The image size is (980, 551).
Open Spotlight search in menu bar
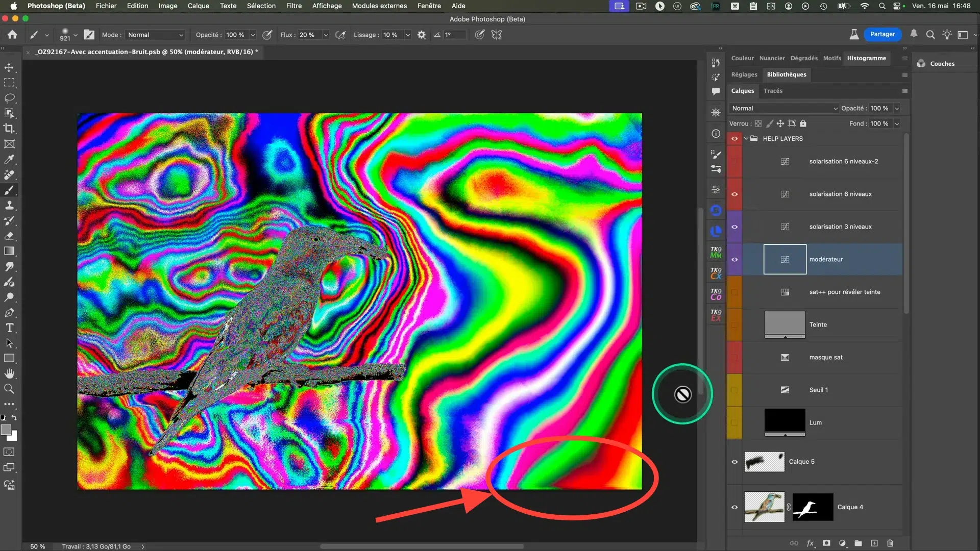pos(882,6)
